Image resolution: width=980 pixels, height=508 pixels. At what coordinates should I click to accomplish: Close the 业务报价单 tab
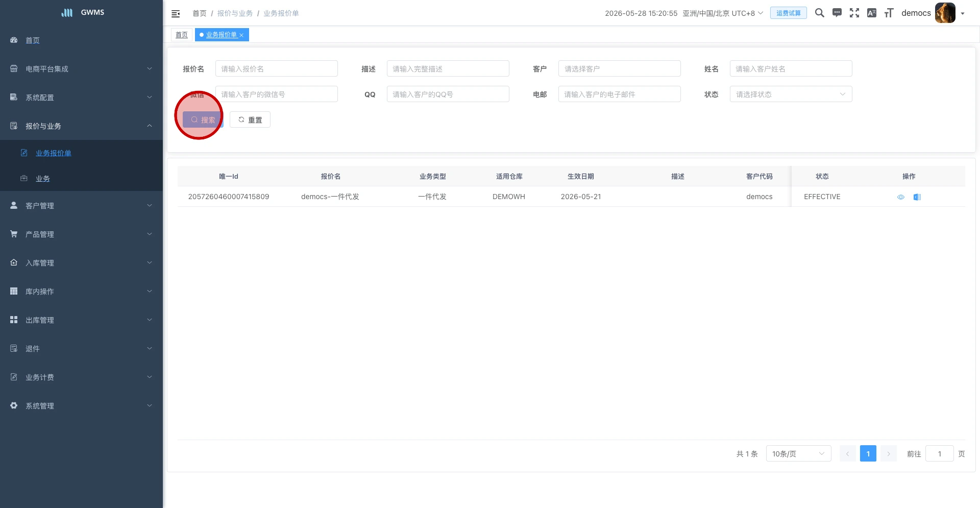click(x=241, y=35)
